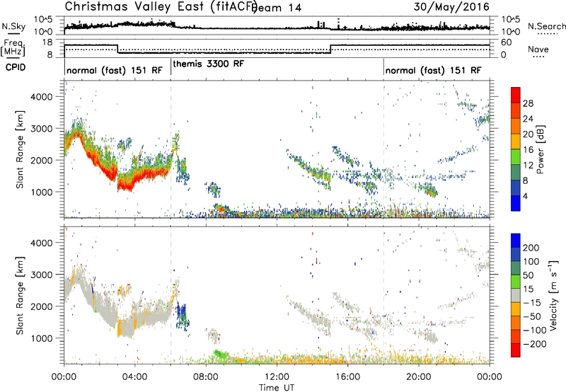Pick the green 12–16 dB segment of Power colorbar
Viewport: 566px width, 392px height.
pos(516,157)
